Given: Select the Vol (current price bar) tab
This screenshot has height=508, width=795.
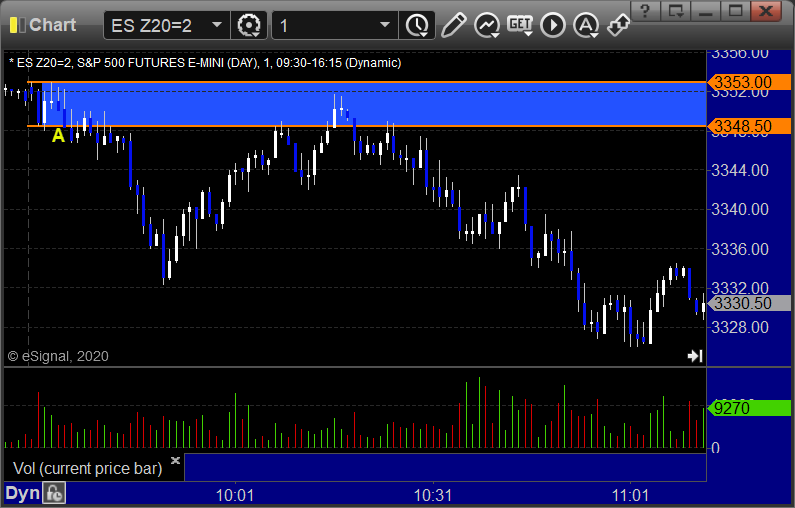Looking at the screenshot, I should pos(87,468).
